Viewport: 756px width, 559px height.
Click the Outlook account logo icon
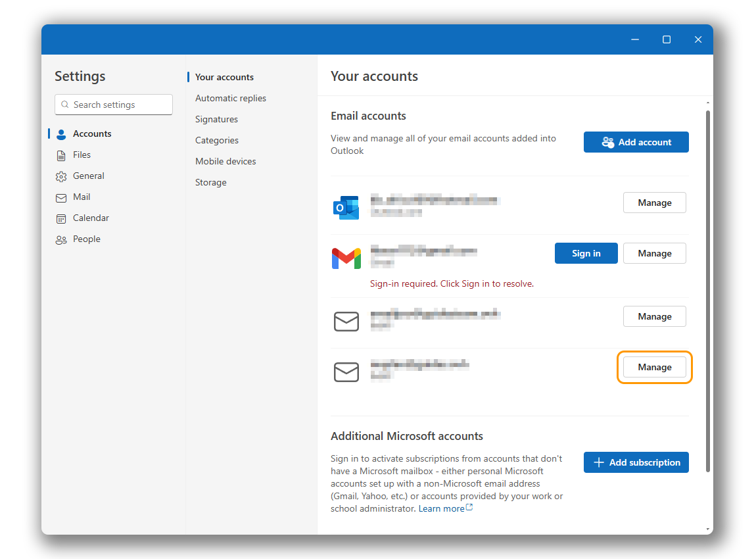(346, 207)
